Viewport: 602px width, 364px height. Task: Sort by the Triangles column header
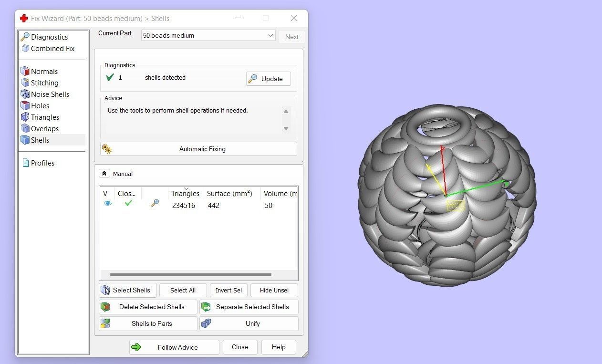186,193
